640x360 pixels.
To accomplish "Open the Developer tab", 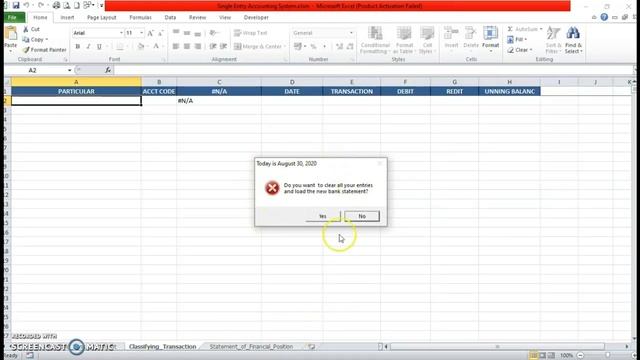I will [x=256, y=18].
